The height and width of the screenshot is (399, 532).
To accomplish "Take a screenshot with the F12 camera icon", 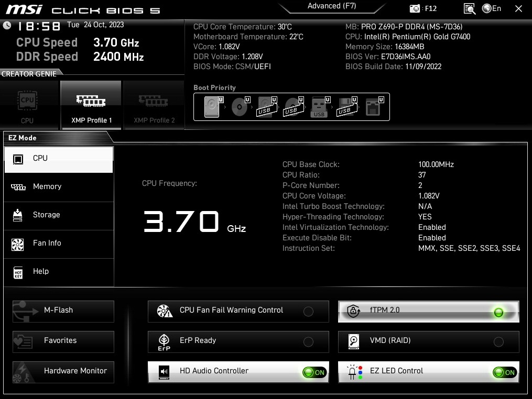I will click(x=414, y=8).
